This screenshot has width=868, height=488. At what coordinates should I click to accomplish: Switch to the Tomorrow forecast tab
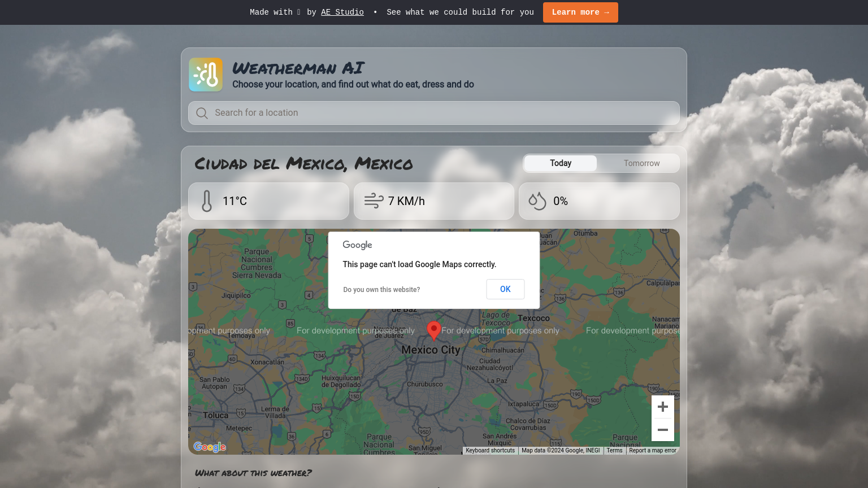641,163
